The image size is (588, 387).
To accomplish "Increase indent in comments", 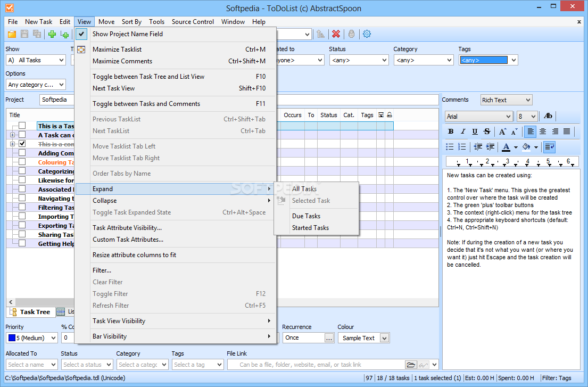I will click(x=490, y=146).
